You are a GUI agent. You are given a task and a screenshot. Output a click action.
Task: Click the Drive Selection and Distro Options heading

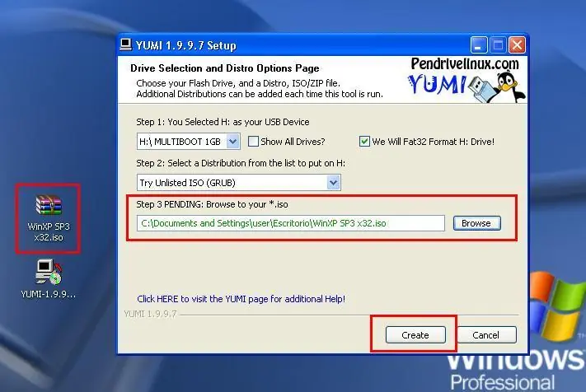coord(225,68)
